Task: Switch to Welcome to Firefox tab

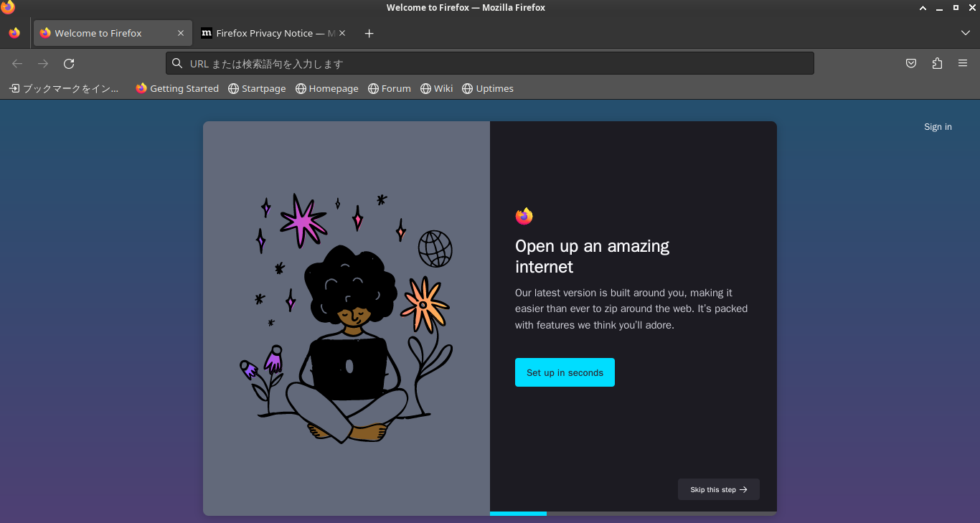Action: [113, 33]
